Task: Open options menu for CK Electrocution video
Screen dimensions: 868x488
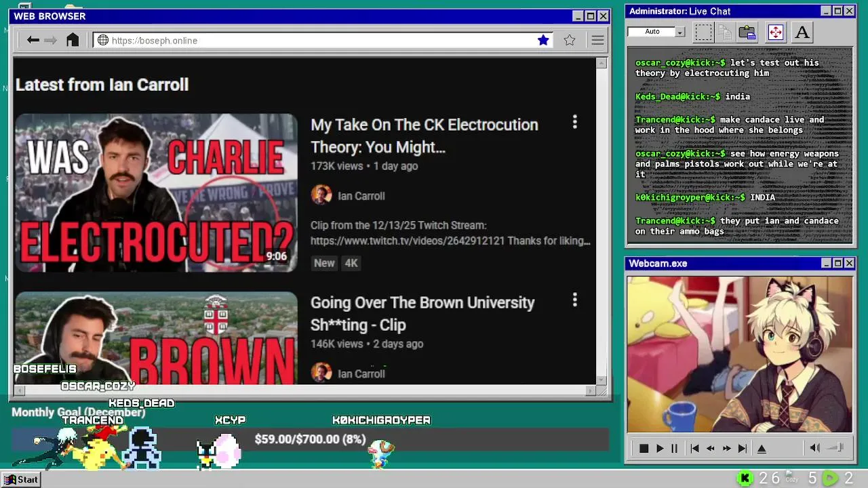Action: (574, 122)
